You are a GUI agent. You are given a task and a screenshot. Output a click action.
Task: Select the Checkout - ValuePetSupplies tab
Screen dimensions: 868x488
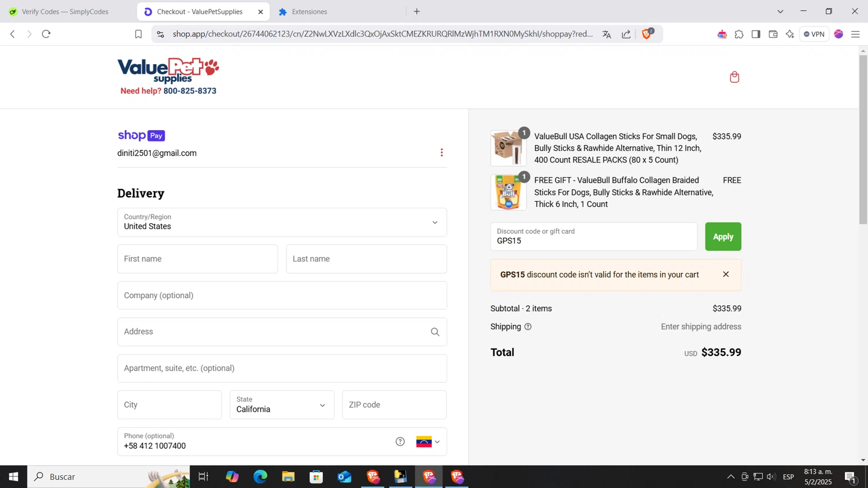coord(200,12)
